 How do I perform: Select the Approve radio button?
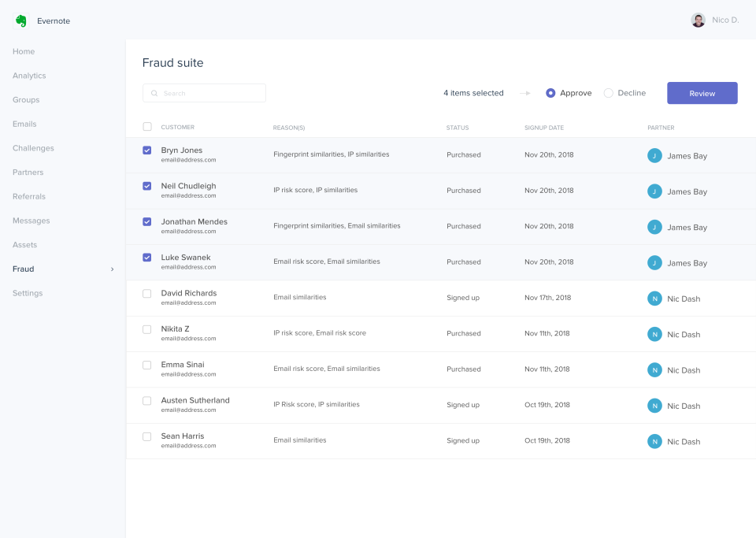click(x=550, y=93)
